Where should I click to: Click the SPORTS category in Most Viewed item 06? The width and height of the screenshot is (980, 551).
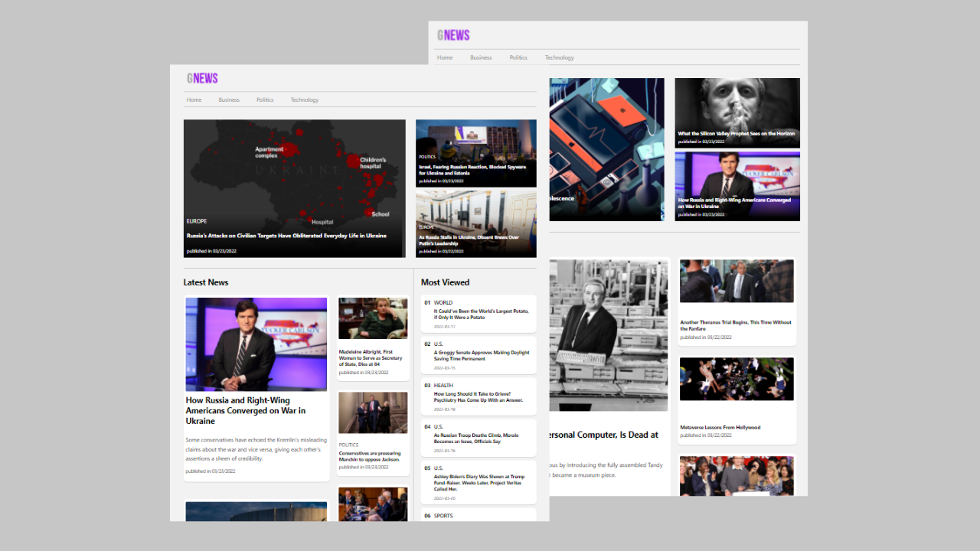tap(443, 516)
